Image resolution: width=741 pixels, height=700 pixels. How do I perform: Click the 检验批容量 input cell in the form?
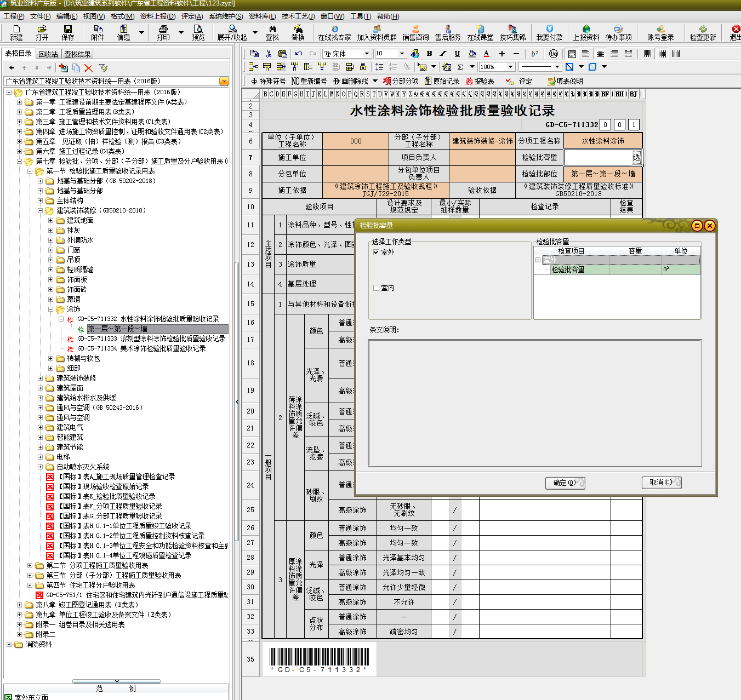pos(598,157)
